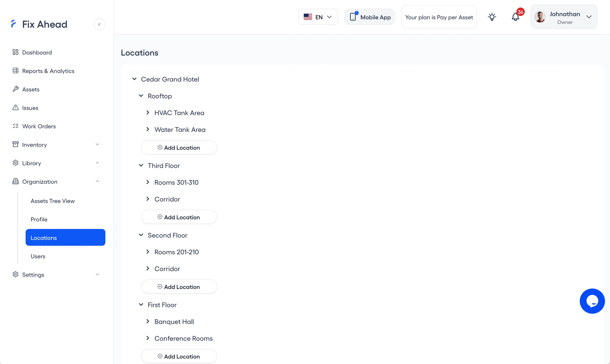Open the Johnathan Owner account dropdown

click(564, 17)
